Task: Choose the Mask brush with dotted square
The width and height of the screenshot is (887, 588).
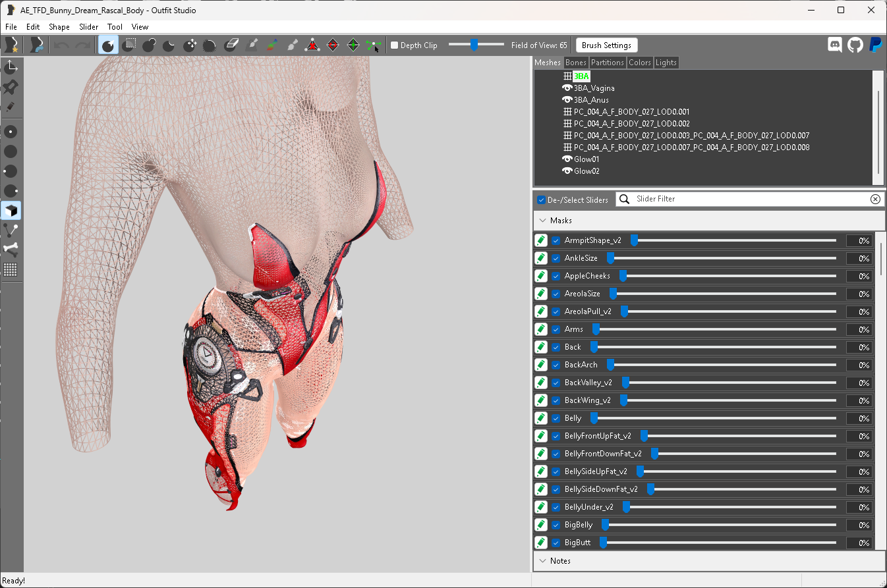Action: tap(130, 45)
